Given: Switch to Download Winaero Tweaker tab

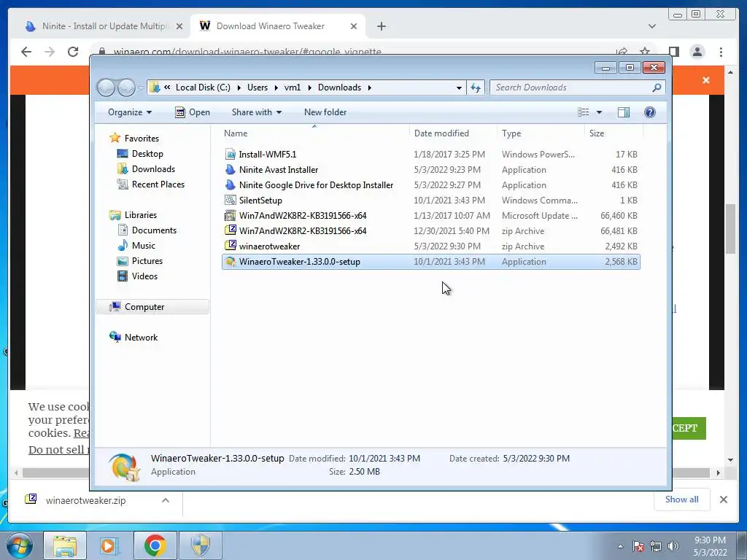Looking at the screenshot, I should tap(278, 26).
